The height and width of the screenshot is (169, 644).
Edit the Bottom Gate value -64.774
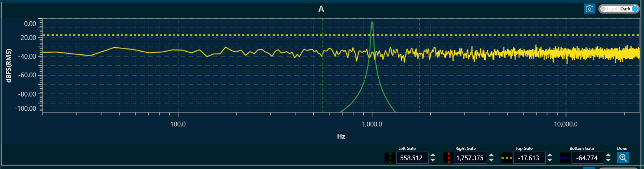coord(588,158)
